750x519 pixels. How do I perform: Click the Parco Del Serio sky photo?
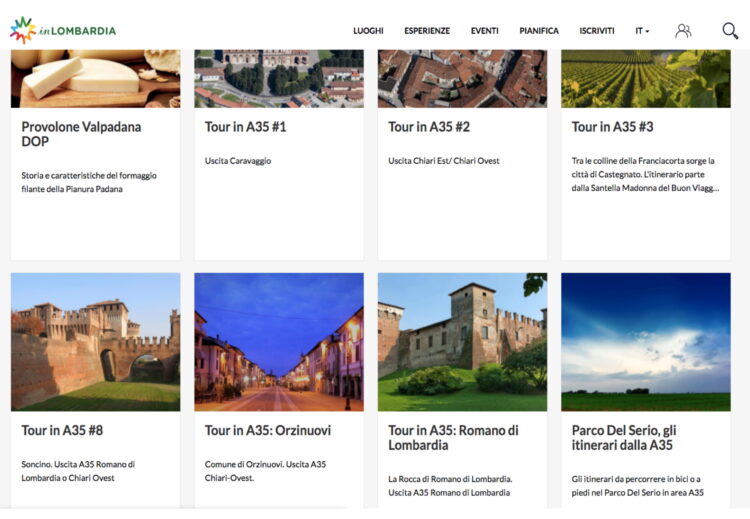(x=646, y=342)
